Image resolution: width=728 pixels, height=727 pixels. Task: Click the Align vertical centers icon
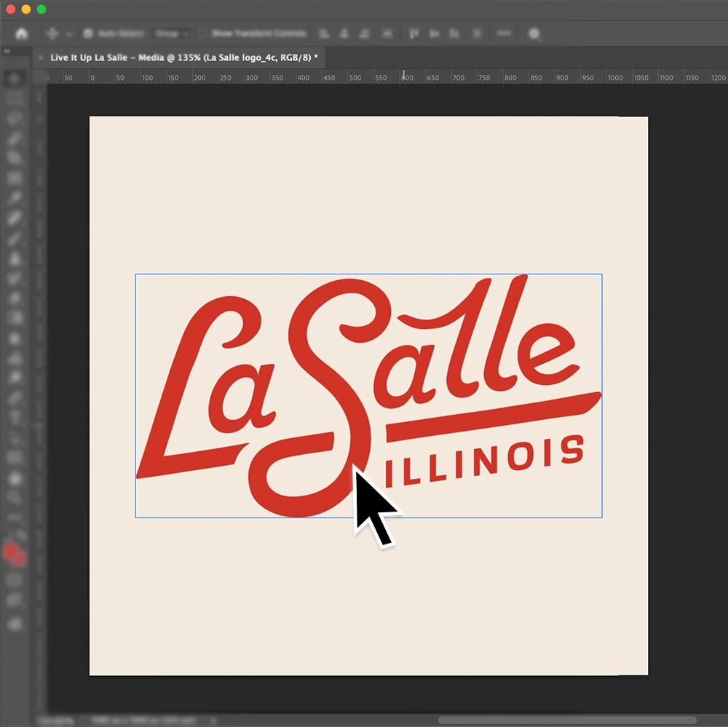pyautogui.click(x=434, y=33)
